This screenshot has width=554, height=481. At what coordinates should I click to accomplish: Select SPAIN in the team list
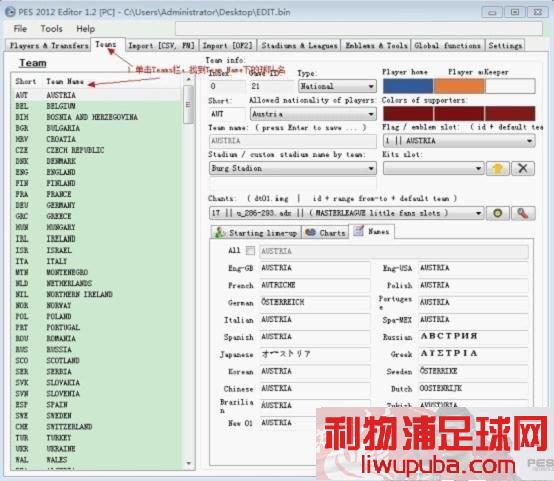point(97,404)
